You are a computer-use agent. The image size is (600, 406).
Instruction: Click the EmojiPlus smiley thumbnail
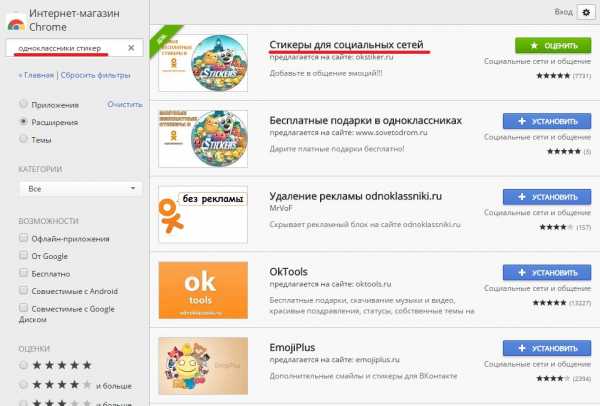[203, 366]
